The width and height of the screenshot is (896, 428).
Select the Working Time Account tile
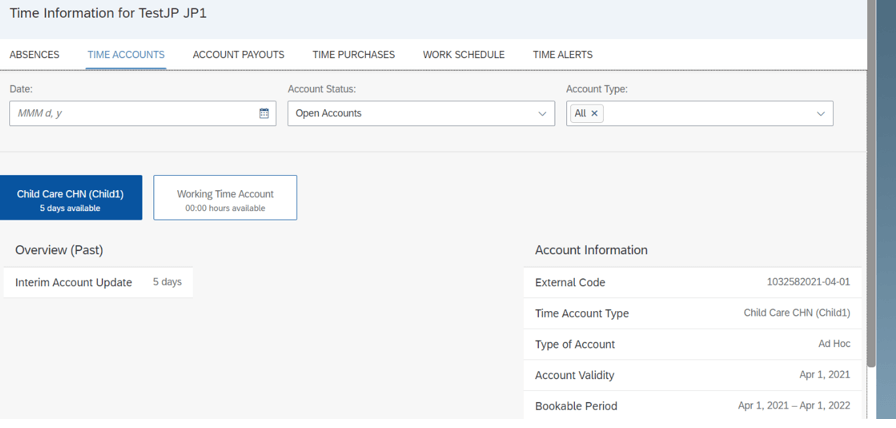[x=225, y=198]
